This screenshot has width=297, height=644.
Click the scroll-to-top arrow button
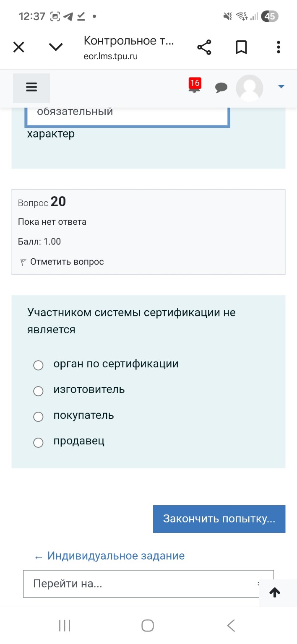coord(275,592)
